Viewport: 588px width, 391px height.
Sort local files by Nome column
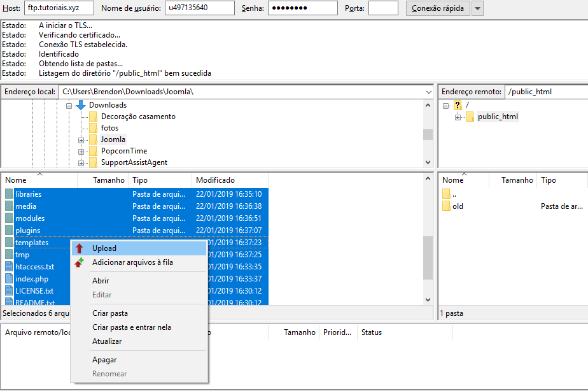(x=39, y=180)
